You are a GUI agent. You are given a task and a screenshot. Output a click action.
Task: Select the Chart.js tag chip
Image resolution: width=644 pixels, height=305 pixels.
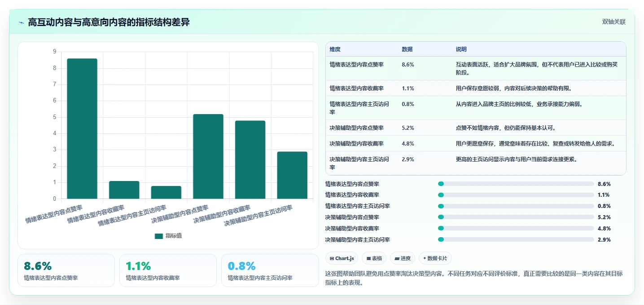click(342, 258)
